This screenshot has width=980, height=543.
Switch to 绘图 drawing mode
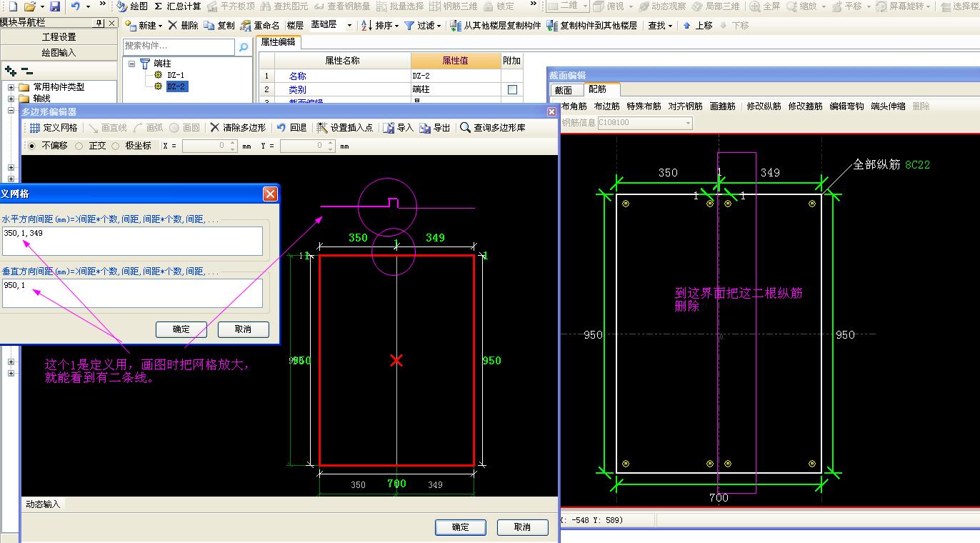click(132, 6)
